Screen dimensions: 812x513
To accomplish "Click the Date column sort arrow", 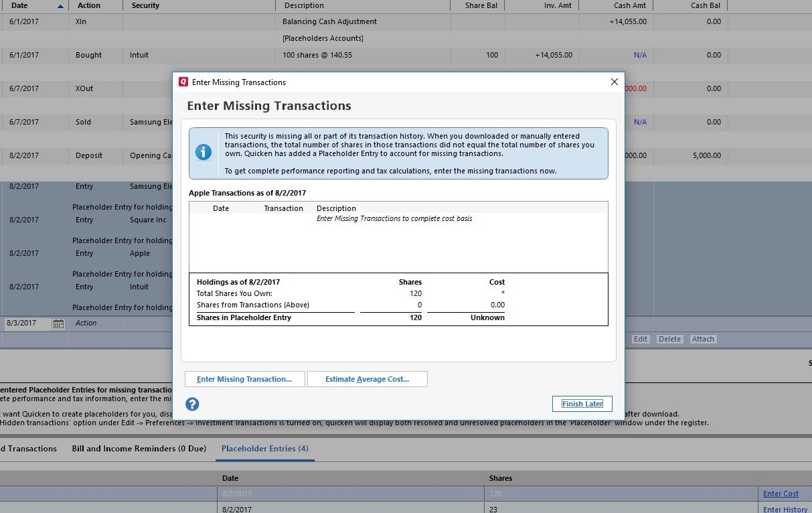I will (60, 6).
